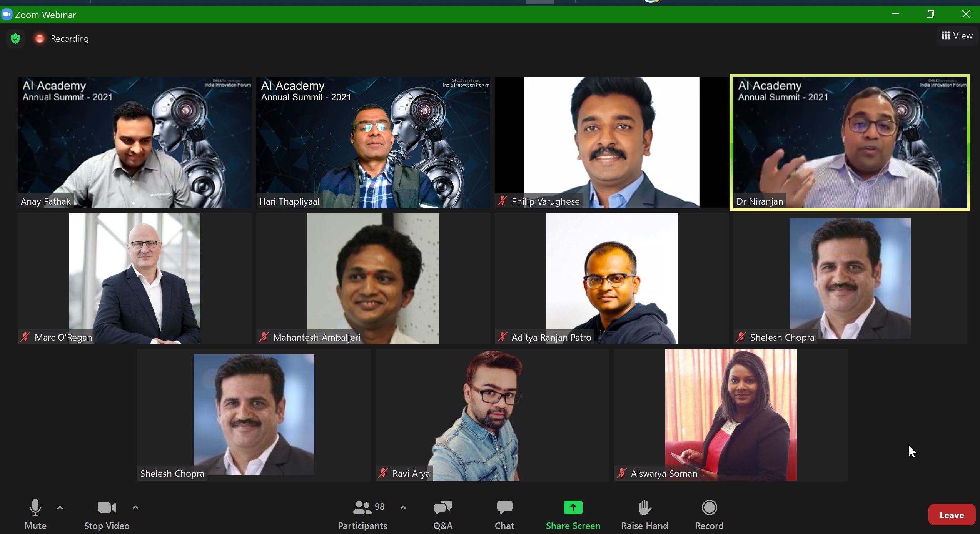Open the Chat panel
The width and height of the screenshot is (980, 534).
(504, 515)
